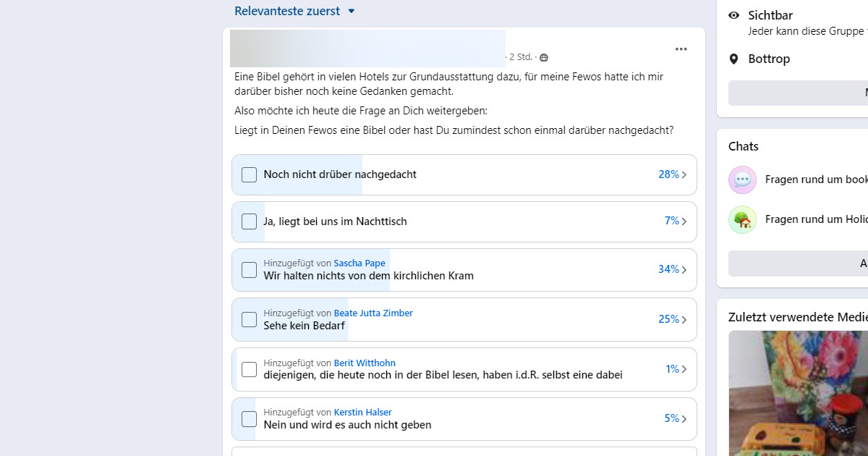
Task: Expand voters chevron next to 34%
Action: point(684,270)
